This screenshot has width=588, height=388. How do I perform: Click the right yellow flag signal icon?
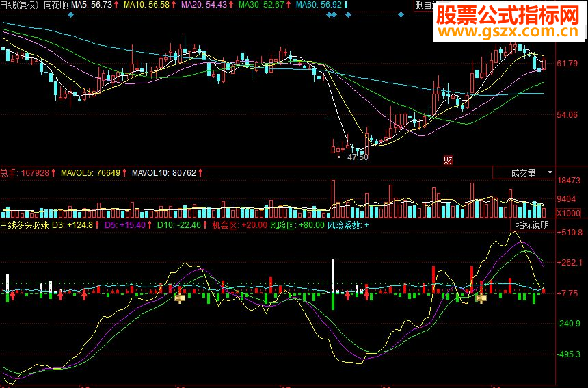[481, 298]
